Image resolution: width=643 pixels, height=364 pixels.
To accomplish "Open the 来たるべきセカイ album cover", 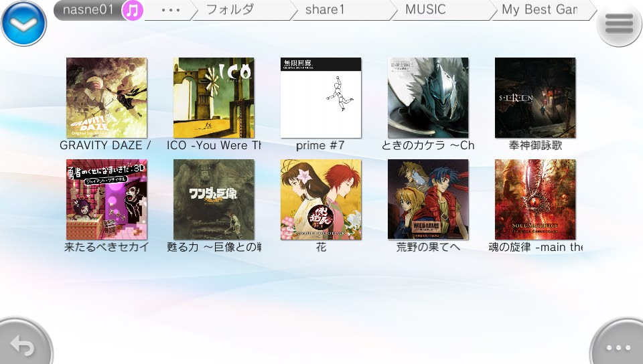I will (106, 199).
